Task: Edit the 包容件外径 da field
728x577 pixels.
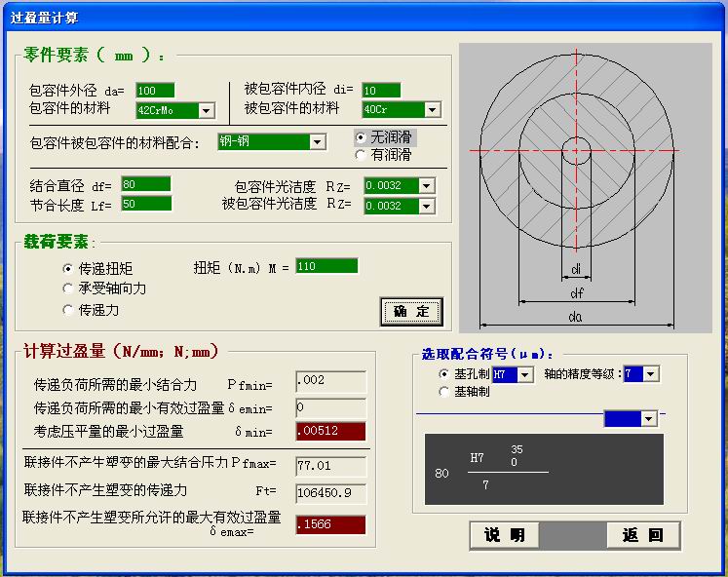Action: coord(155,91)
